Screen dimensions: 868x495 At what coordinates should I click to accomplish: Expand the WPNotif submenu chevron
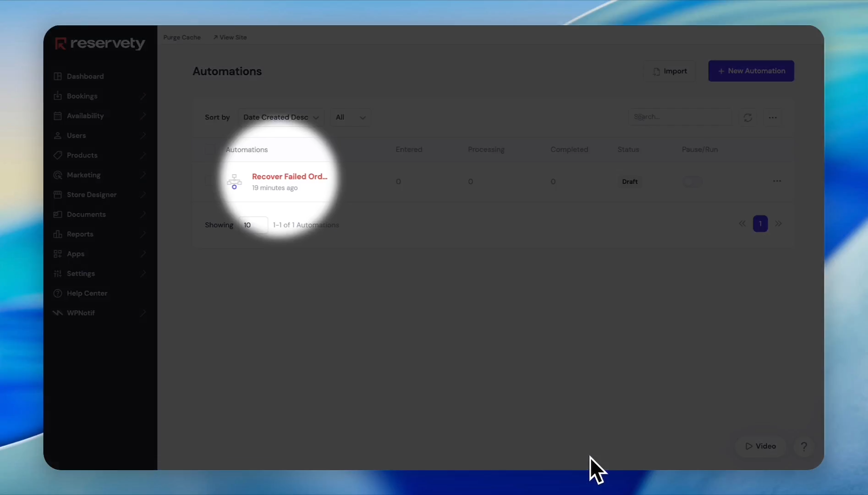pyautogui.click(x=143, y=313)
